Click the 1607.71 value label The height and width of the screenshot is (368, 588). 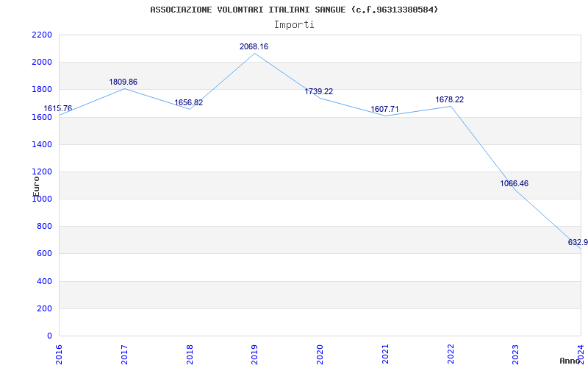point(384,109)
